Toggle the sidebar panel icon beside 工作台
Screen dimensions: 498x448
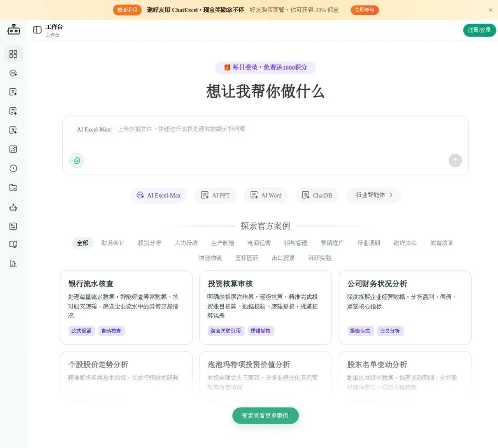coord(37,30)
